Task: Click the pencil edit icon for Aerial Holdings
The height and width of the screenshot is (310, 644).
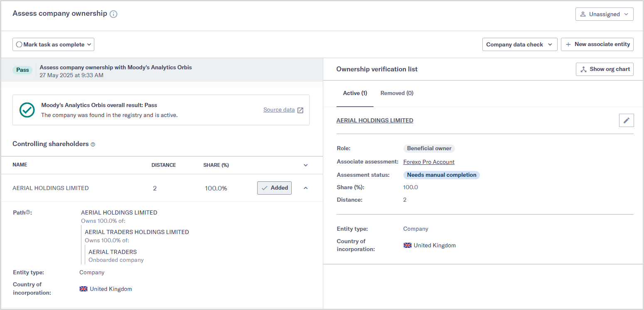Action: [626, 121]
